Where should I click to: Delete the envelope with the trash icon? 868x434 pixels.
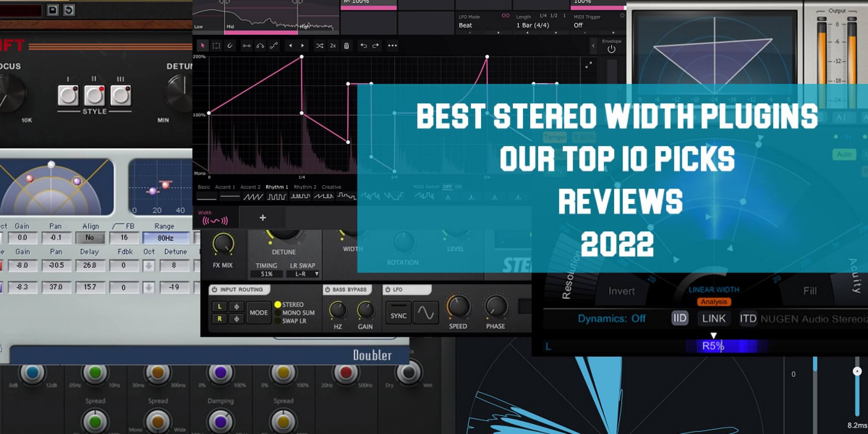(346, 46)
